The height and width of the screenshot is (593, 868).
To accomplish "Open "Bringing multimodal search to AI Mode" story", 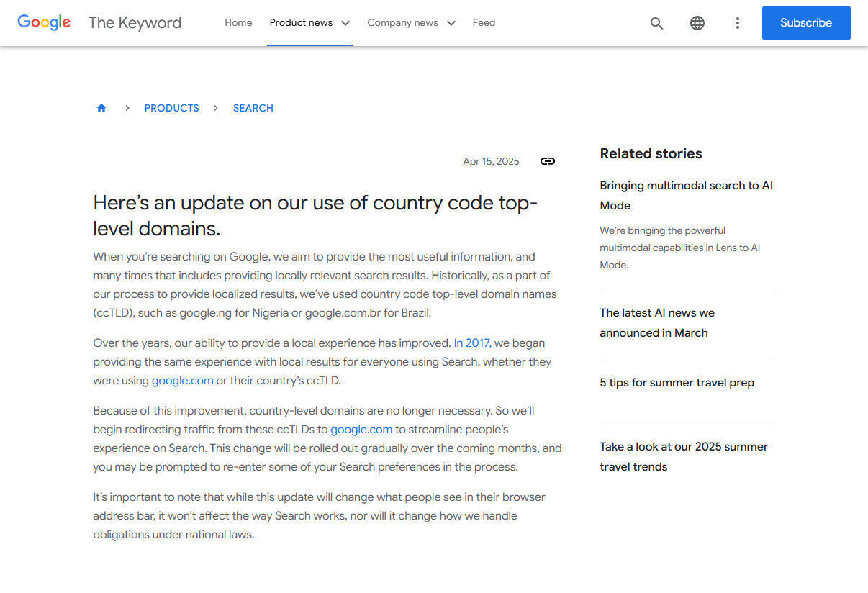I will click(686, 195).
